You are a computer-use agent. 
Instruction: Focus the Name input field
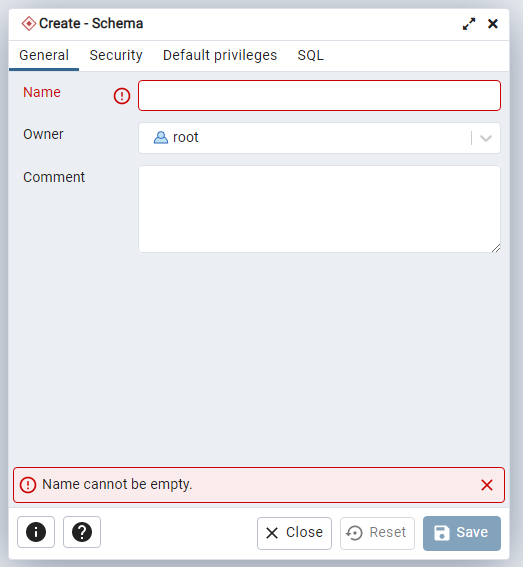click(x=319, y=95)
